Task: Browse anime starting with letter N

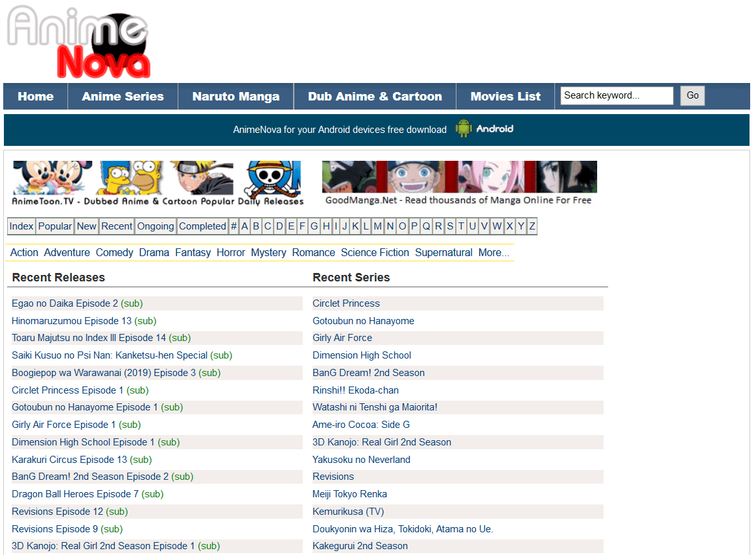Action: (x=390, y=226)
